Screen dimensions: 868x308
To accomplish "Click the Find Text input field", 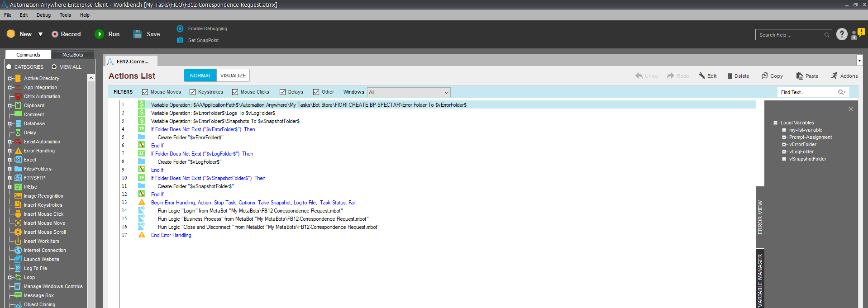I will (808, 92).
